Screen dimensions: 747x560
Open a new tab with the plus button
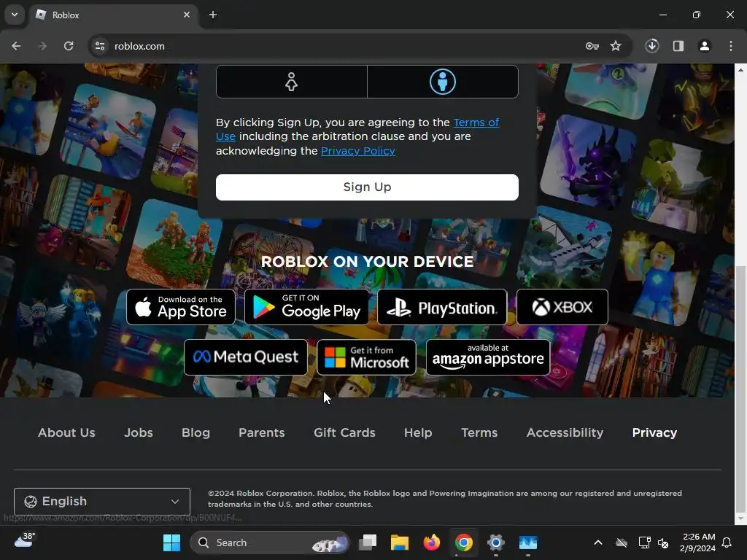click(x=213, y=15)
